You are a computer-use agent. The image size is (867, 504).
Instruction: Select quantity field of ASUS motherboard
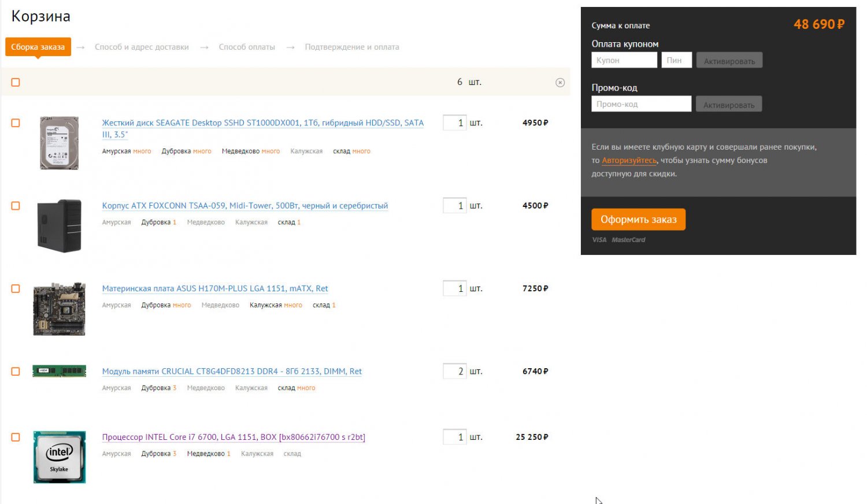454,288
